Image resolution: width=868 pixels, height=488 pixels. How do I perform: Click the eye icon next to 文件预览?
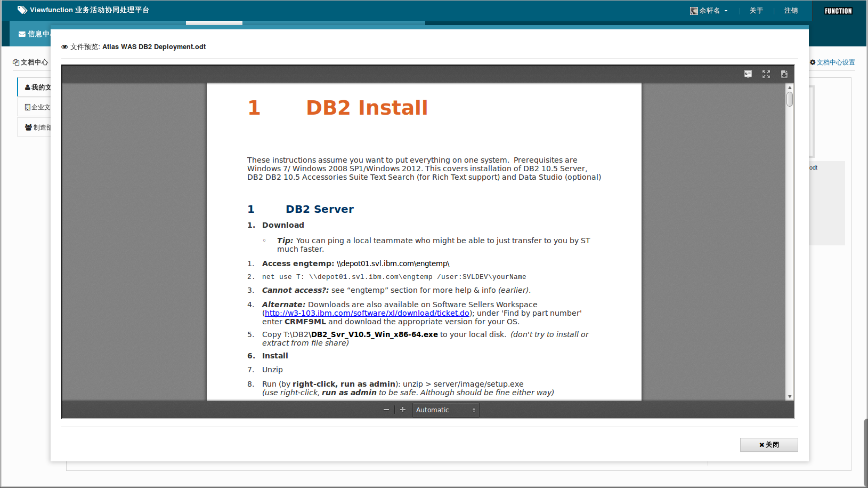(64, 47)
